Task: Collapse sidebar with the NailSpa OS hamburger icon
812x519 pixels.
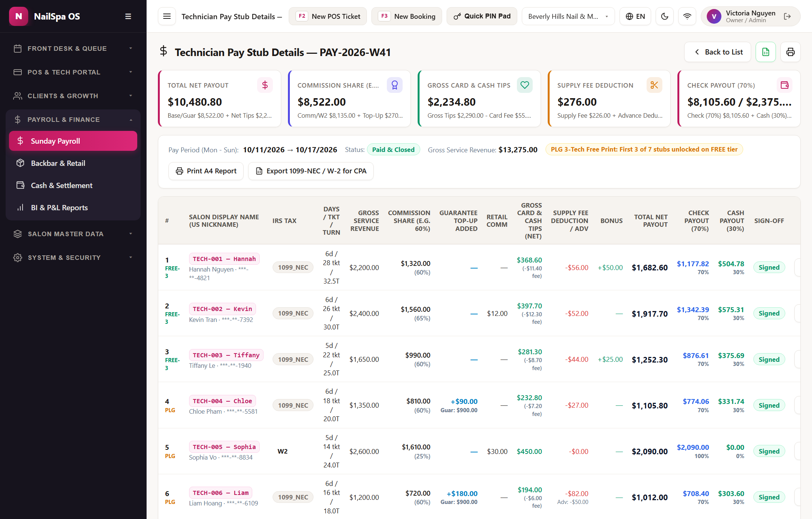Action: (128, 16)
